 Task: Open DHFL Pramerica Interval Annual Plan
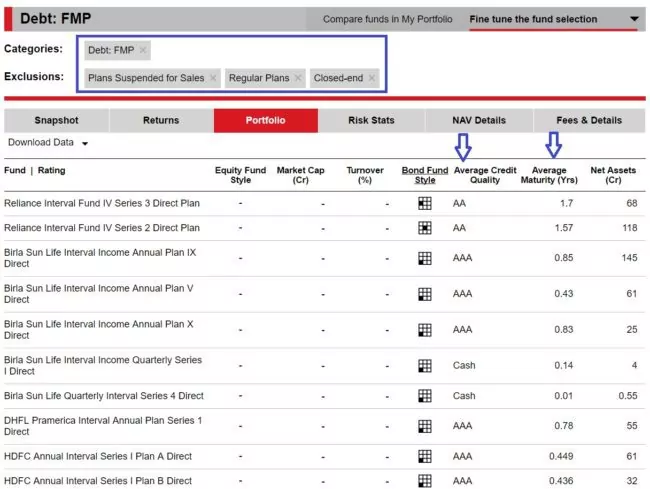[x=103, y=426]
